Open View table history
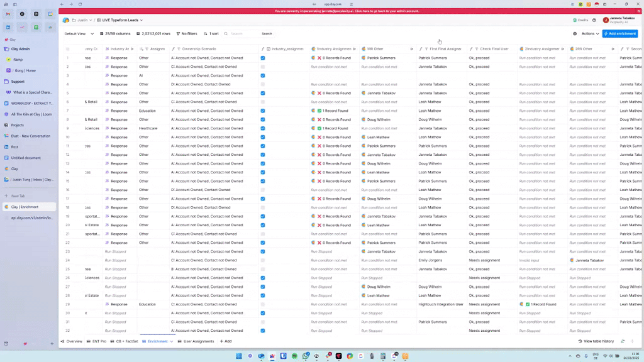 596,341
